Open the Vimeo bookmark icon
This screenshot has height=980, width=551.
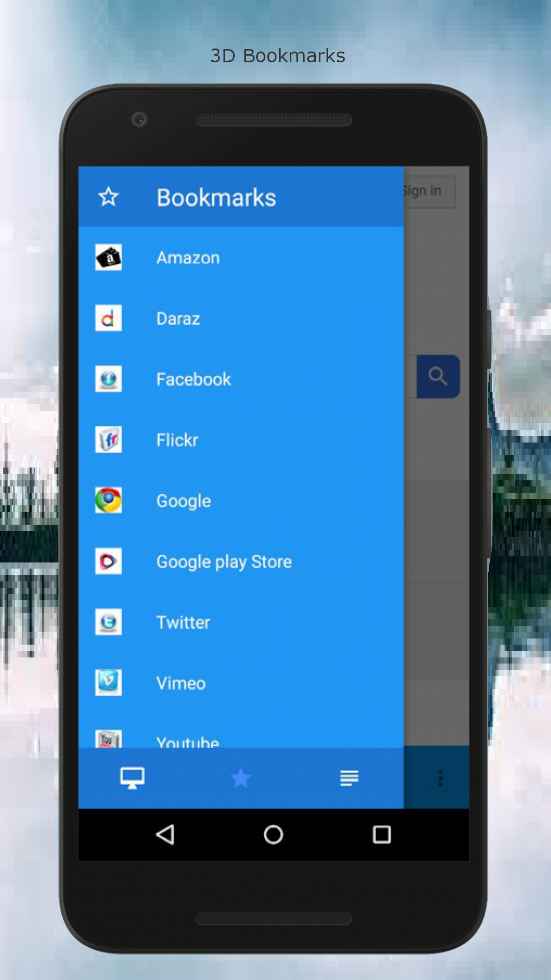point(108,682)
